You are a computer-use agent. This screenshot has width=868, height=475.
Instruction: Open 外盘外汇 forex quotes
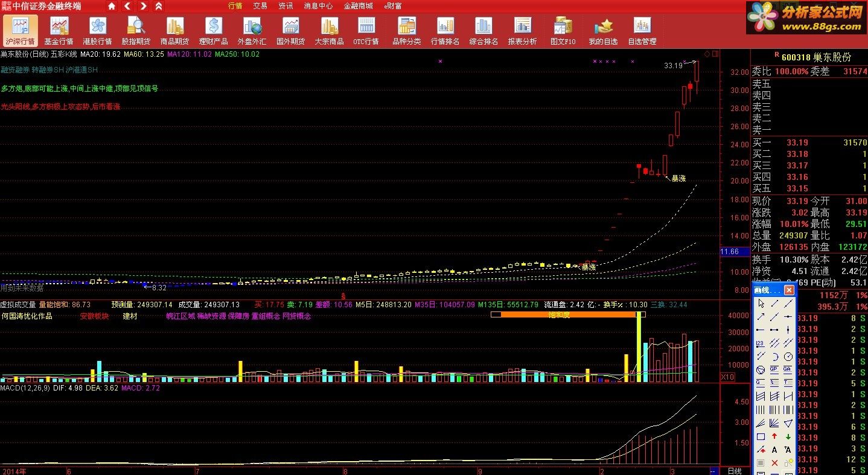click(x=252, y=31)
